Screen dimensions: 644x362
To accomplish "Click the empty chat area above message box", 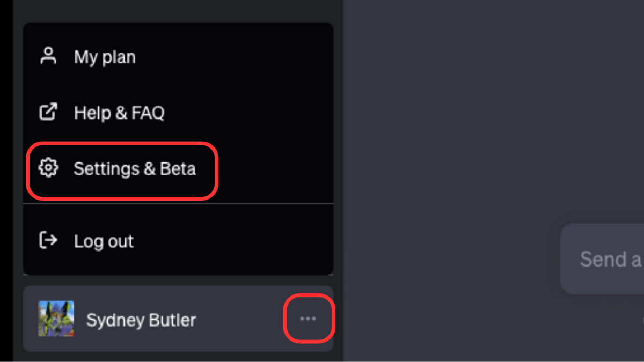I will coord(494,107).
